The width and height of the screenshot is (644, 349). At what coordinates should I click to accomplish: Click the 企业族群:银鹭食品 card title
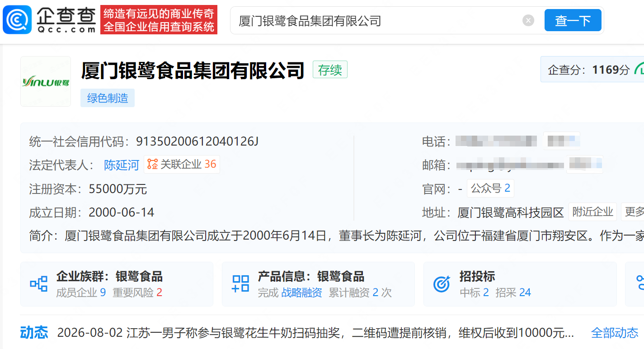pos(109,276)
